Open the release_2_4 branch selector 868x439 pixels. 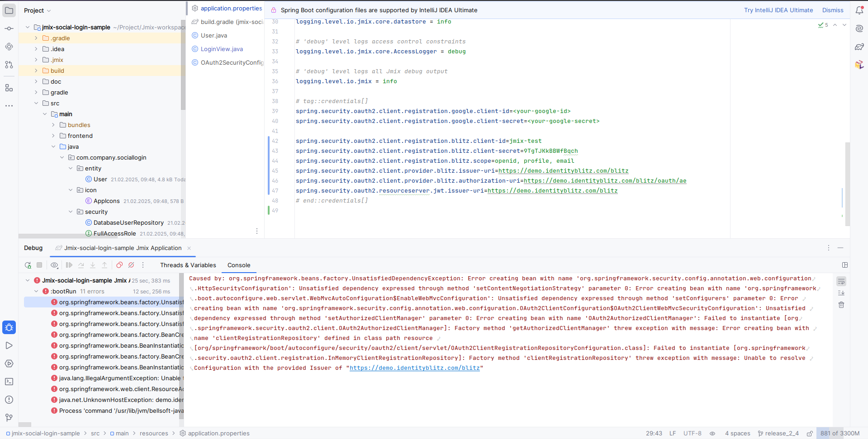[x=778, y=434]
